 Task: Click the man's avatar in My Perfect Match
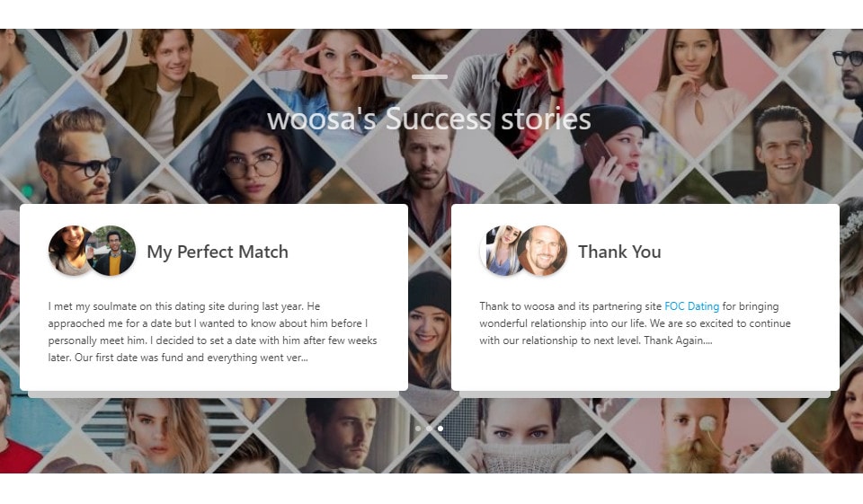(x=113, y=251)
